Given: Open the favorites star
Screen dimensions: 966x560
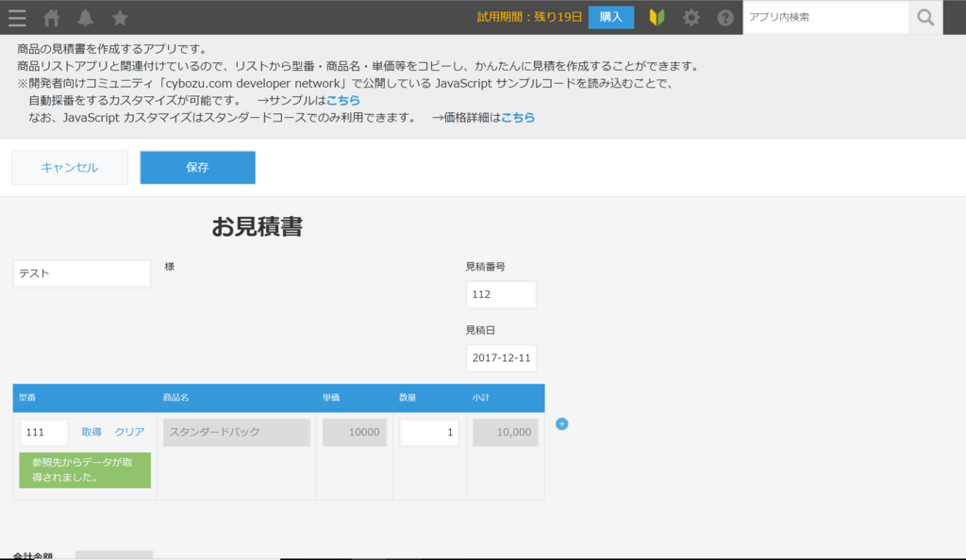Looking at the screenshot, I should 120,17.
